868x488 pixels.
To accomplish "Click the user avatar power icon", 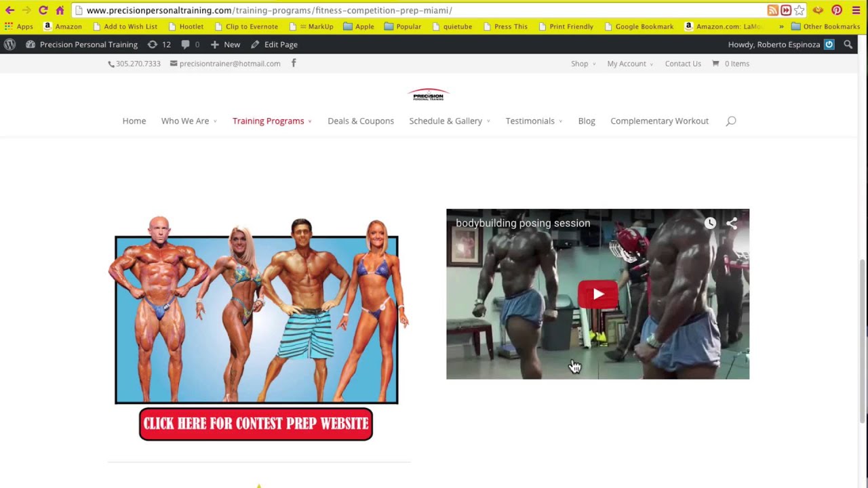I will tap(829, 44).
